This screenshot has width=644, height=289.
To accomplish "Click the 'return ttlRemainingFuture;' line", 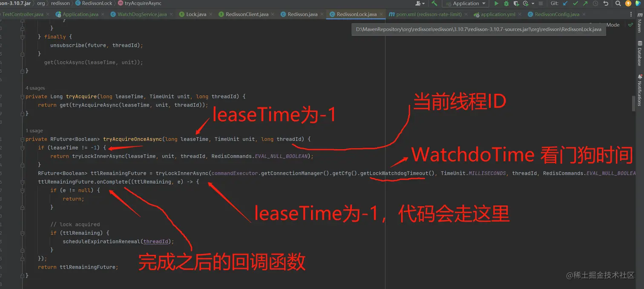I will click(x=78, y=267).
